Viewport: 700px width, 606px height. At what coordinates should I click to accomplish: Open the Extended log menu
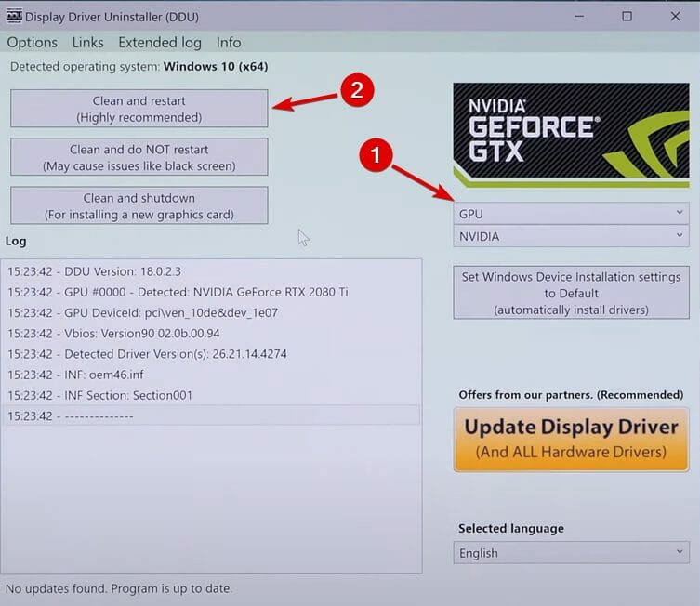pyautogui.click(x=160, y=43)
